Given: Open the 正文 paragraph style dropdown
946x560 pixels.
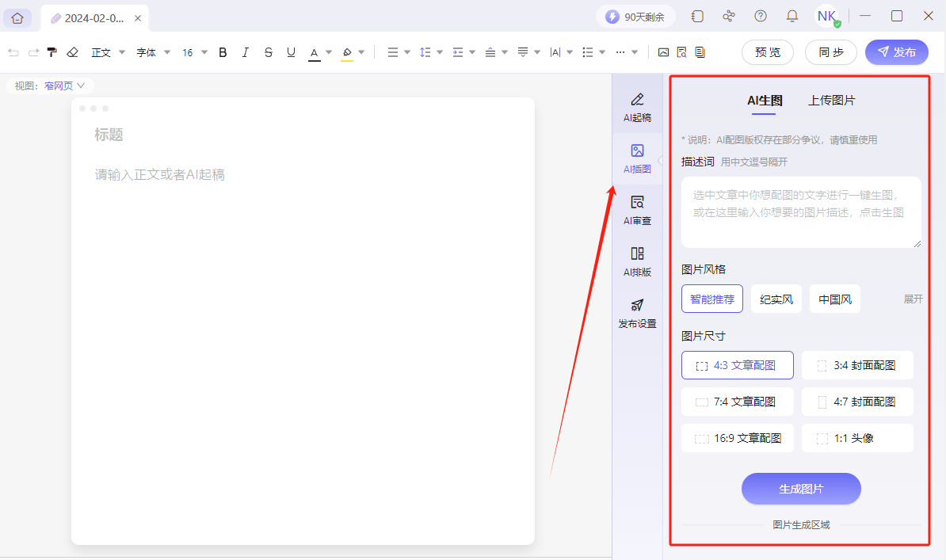Looking at the screenshot, I should pos(109,52).
